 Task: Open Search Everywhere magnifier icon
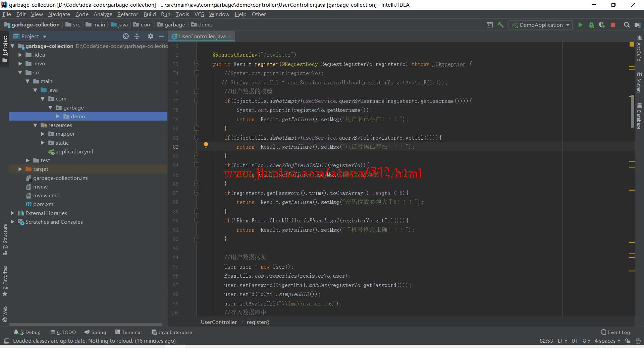pos(626,25)
